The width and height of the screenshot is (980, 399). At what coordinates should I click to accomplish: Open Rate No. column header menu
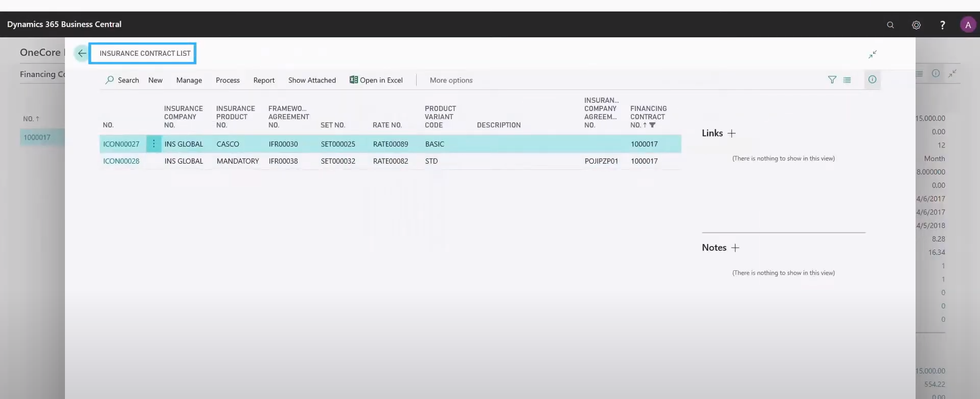coord(387,125)
